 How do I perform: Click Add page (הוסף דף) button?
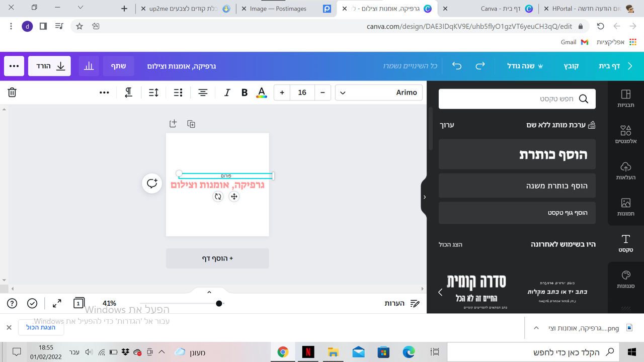pos(217,258)
